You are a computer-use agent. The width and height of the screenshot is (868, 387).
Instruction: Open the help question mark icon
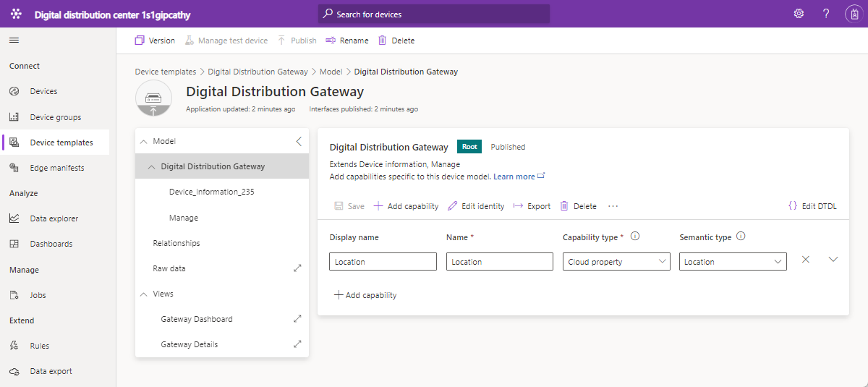pyautogui.click(x=826, y=14)
